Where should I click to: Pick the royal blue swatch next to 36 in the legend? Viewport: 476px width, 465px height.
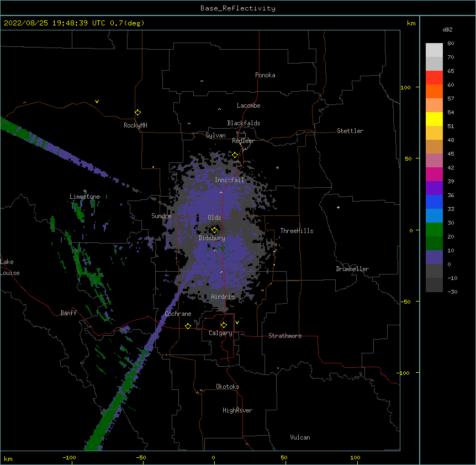434,202
